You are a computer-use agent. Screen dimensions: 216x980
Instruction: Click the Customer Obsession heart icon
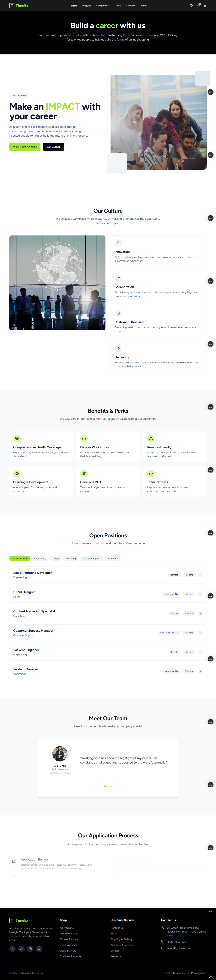click(x=118, y=313)
